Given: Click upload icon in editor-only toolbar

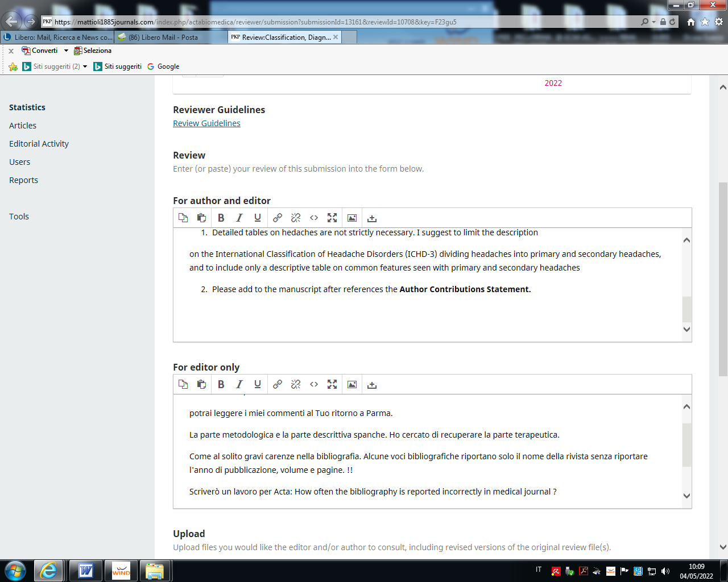Looking at the screenshot, I should [x=372, y=385].
